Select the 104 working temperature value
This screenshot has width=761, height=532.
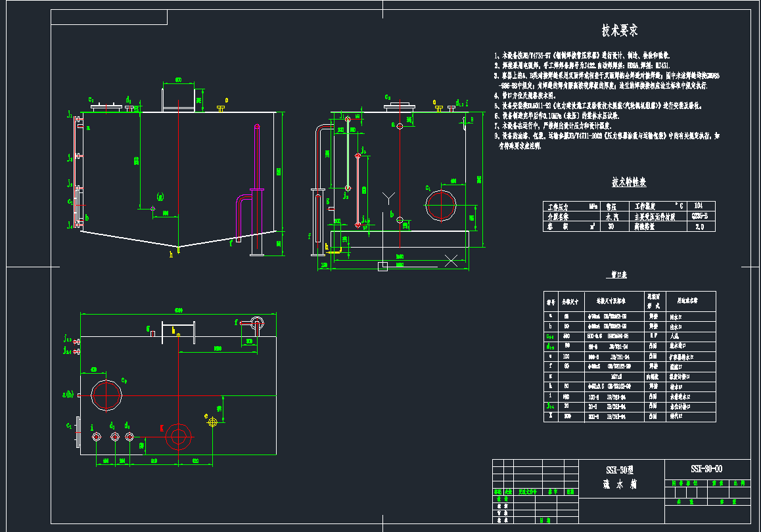[700, 206]
